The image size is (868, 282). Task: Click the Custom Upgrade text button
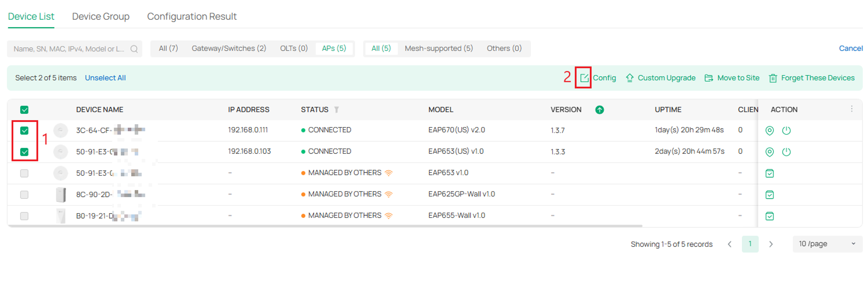click(x=667, y=78)
